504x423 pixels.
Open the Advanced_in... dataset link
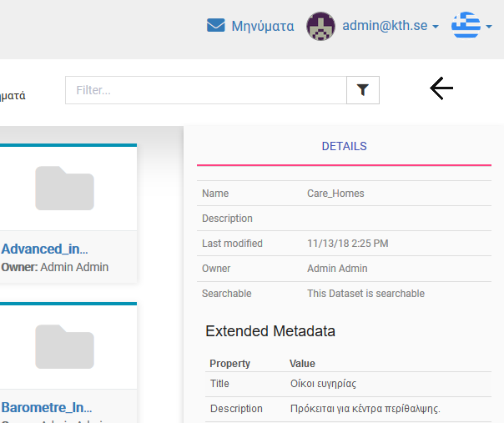pos(44,249)
